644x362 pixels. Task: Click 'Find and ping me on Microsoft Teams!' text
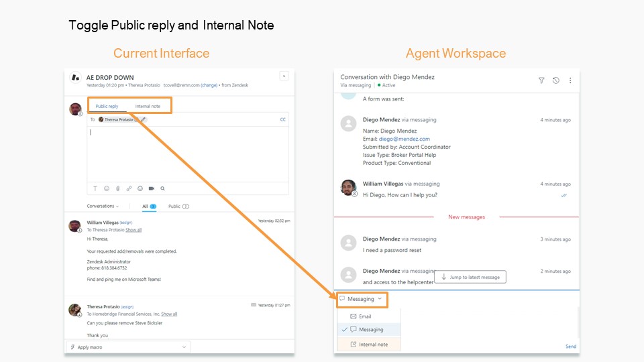pyautogui.click(x=124, y=279)
